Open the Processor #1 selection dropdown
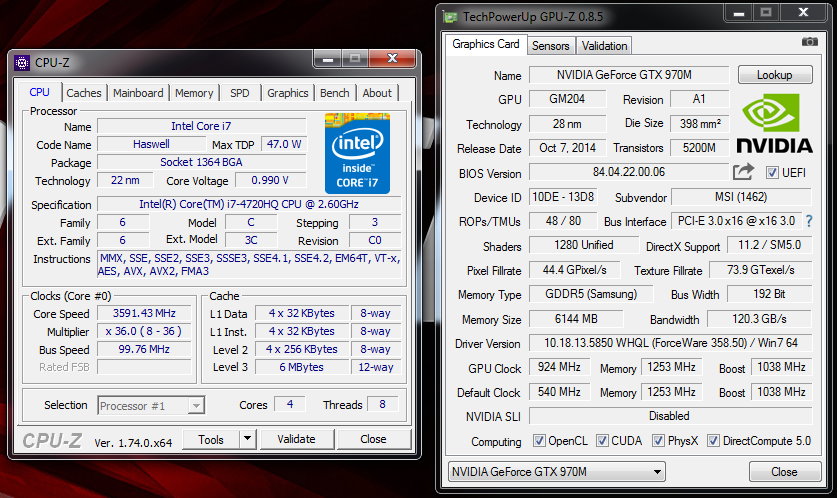The image size is (837, 498). (x=151, y=406)
